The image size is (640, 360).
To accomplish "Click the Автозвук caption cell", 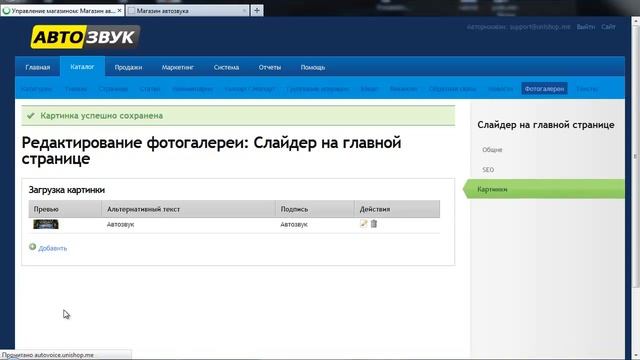I will click(x=294, y=224).
